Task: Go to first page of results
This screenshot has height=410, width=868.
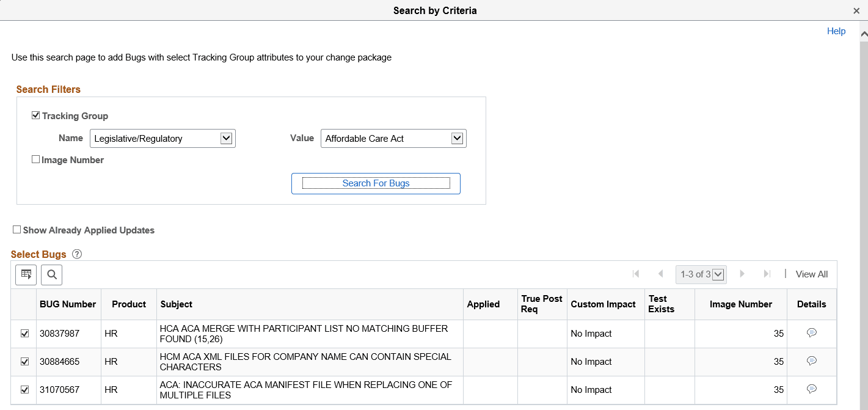Action: pos(636,274)
